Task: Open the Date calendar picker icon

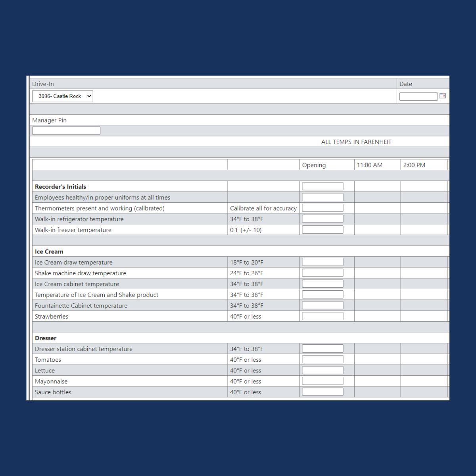Action: [442, 96]
